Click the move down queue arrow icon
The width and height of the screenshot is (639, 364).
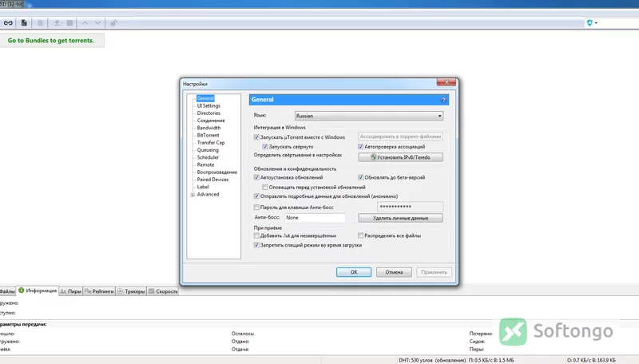pos(97,23)
